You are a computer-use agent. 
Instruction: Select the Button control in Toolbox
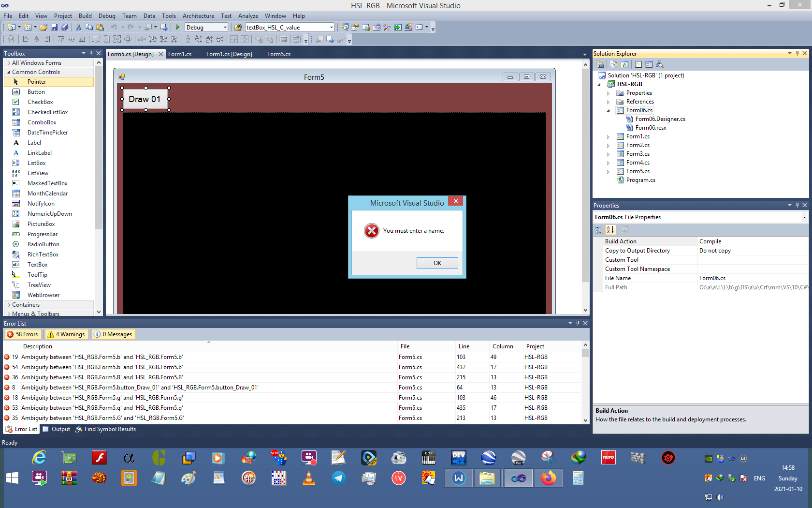pos(36,92)
